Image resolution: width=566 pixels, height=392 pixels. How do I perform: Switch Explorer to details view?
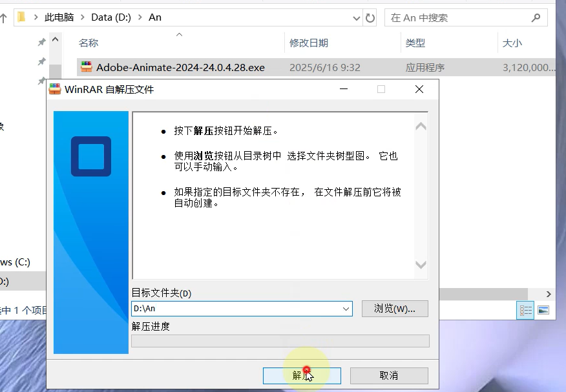pyautogui.click(x=525, y=310)
